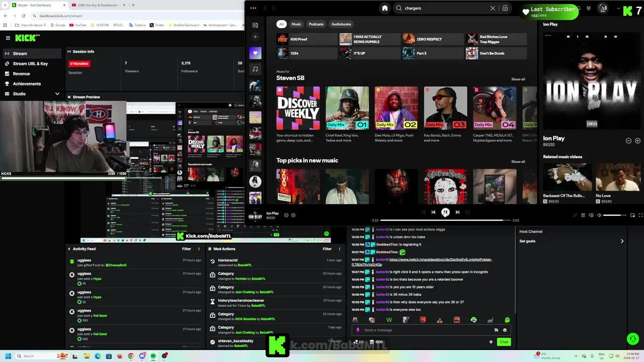
Task: Open Stream URL & Key in Kick sidebar
Action: 30,64
